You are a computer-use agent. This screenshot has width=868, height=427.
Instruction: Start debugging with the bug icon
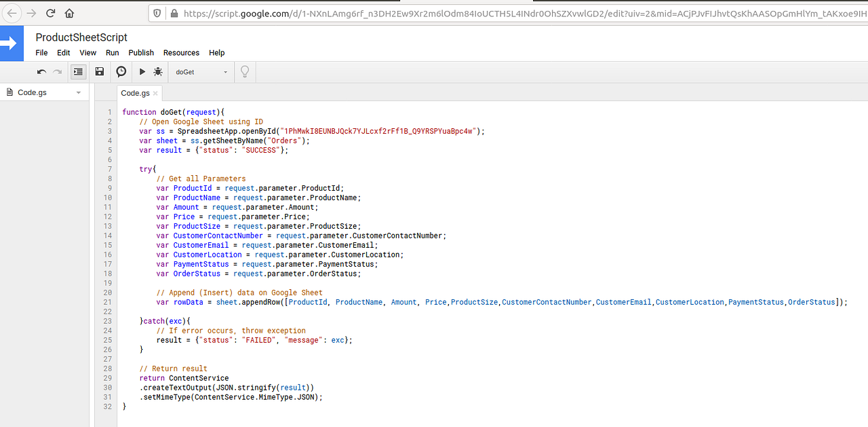click(x=158, y=71)
